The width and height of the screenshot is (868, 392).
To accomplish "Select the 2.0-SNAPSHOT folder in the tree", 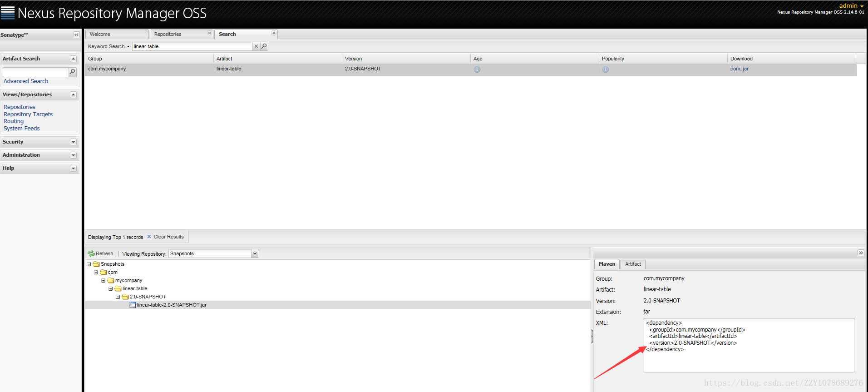I will click(x=148, y=297).
